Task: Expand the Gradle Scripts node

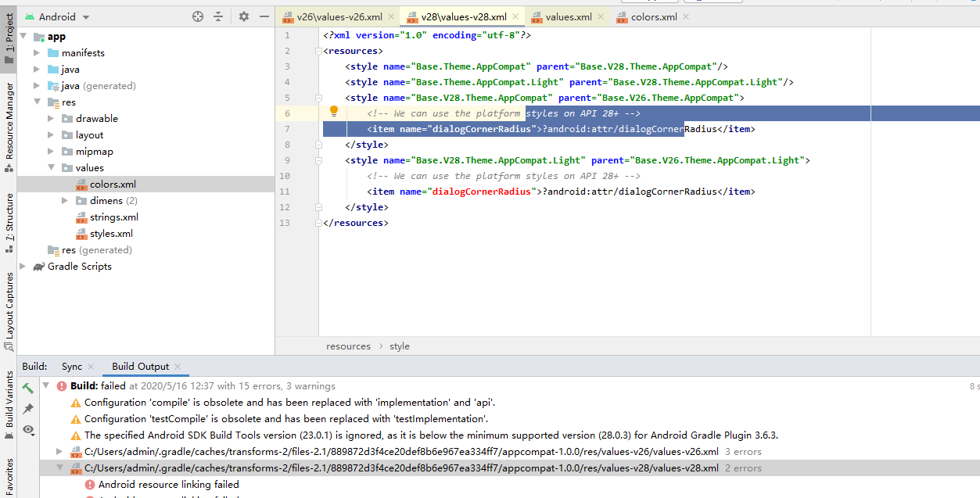Action: (23, 267)
